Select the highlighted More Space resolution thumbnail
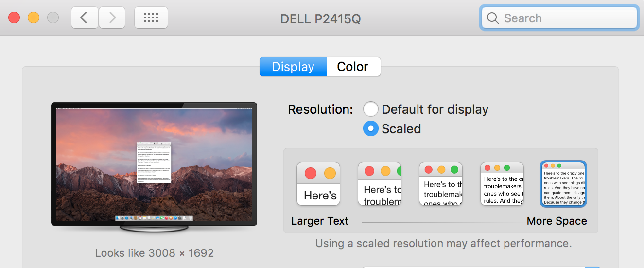This screenshot has width=644, height=268. (563, 184)
